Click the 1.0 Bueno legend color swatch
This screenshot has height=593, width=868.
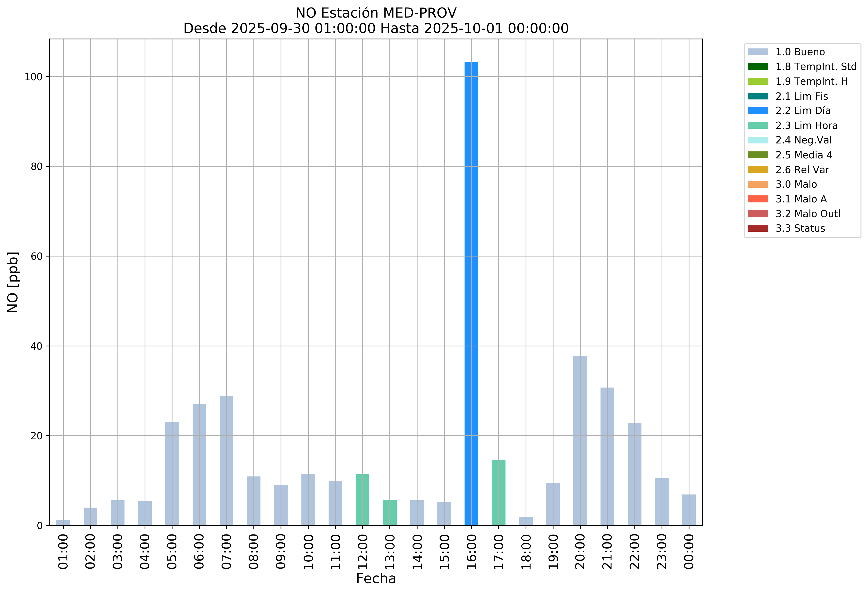(758, 52)
